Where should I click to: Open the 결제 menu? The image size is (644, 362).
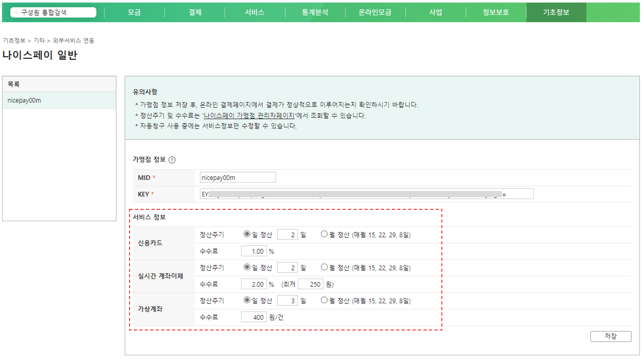click(x=195, y=12)
